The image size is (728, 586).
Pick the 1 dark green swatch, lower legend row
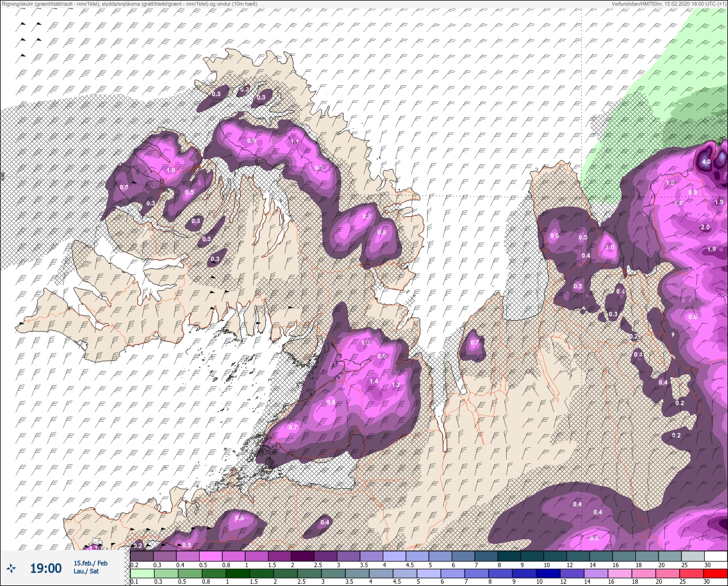coord(238,573)
